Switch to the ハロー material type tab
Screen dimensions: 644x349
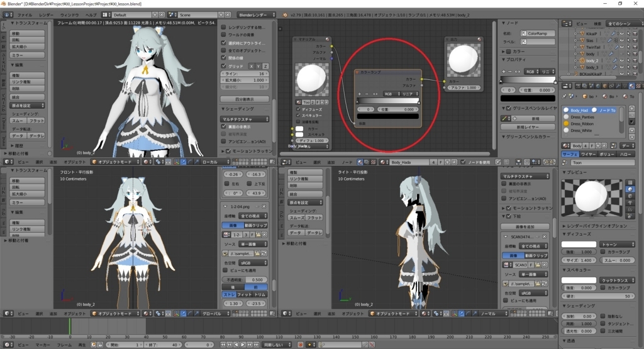tap(626, 154)
